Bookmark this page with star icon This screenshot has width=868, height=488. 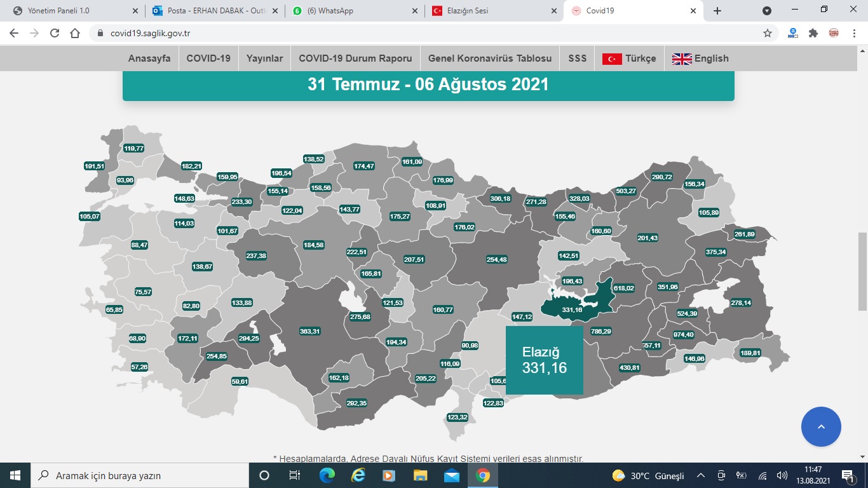(767, 34)
